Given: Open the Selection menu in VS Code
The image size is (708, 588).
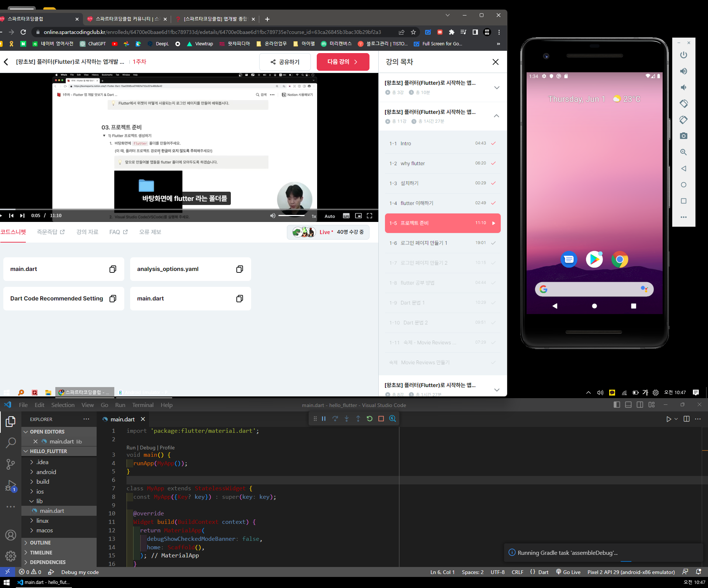Looking at the screenshot, I should [63, 405].
